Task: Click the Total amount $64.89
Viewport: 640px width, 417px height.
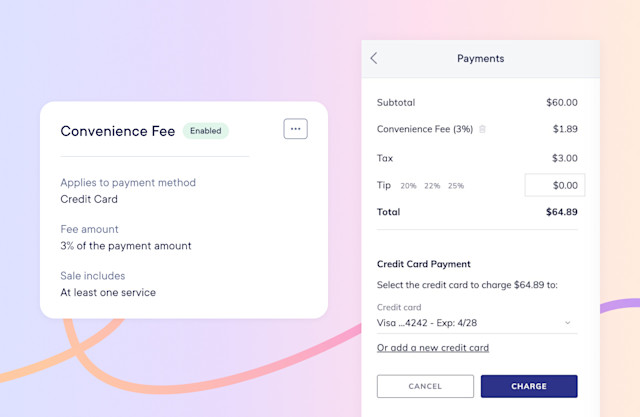Action: click(x=562, y=212)
